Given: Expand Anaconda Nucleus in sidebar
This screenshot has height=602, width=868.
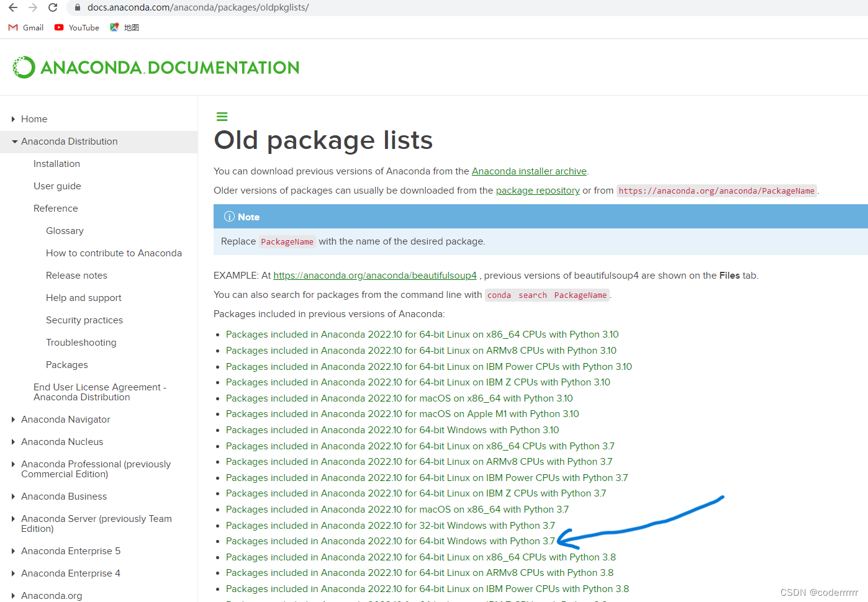Looking at the screenshot, I should coord(13,442).
